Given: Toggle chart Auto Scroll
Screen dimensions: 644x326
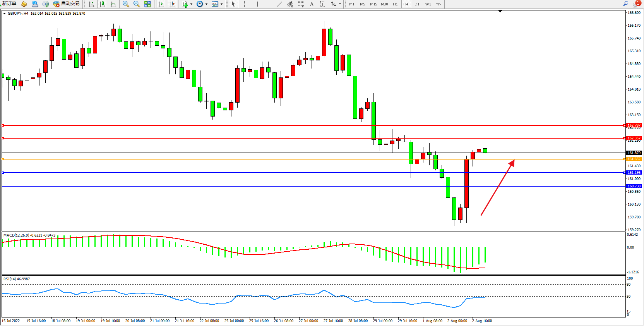Looking at the screenshot, I should point(161,4).
